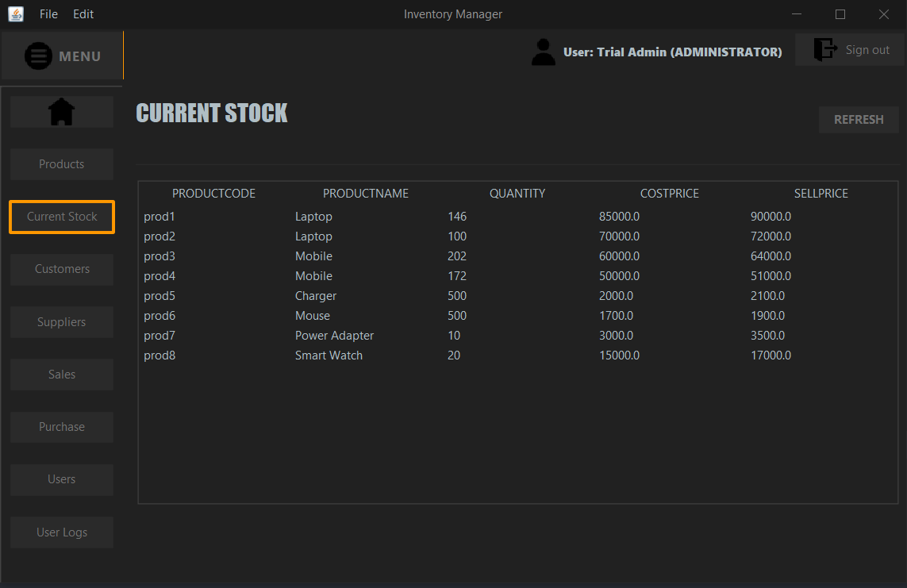Click the SELLPRICE column header
907x588 pixels.
tap(821, 194)
